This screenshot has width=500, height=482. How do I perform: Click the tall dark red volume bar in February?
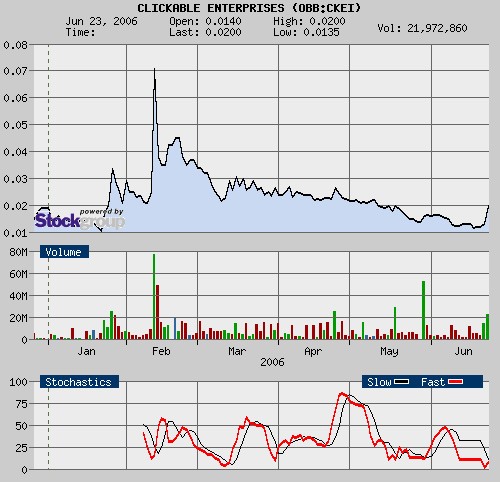[x=158, y=312]
